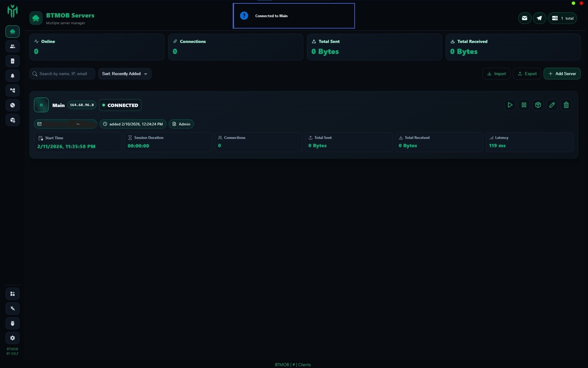This screenshot has width=588, height=368.
Task: Click the envelope icon in header
Action: pos(525,18)
